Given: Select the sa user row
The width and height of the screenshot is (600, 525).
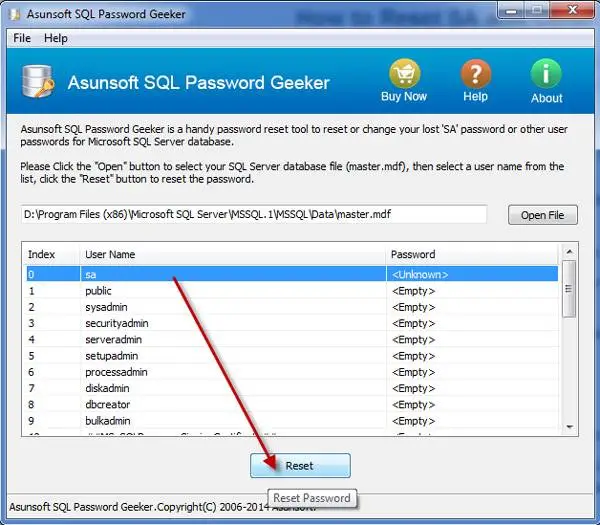Looking at the screenshot, I should [292, 274].
